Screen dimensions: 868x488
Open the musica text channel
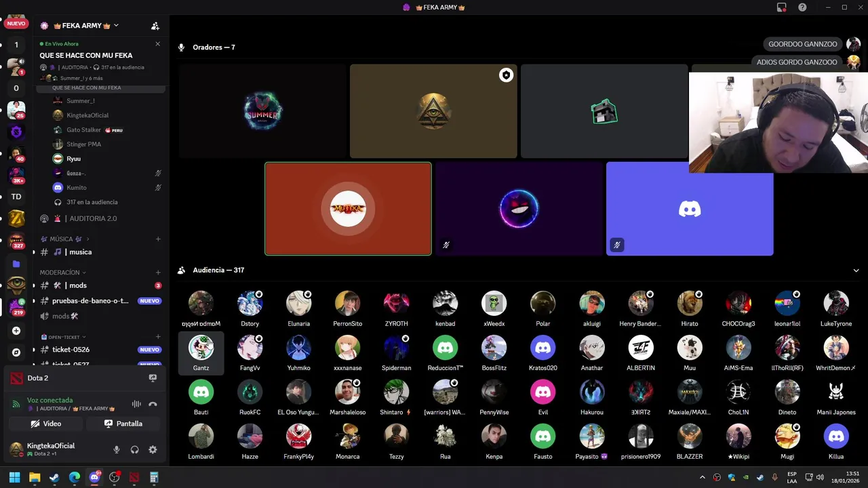tap(100, 252)
